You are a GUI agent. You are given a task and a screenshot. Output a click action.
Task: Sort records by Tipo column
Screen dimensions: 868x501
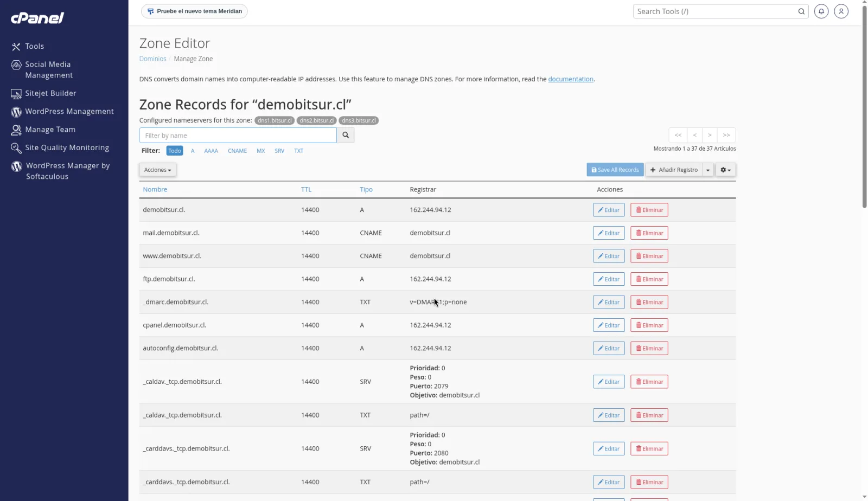coord(366,190)
